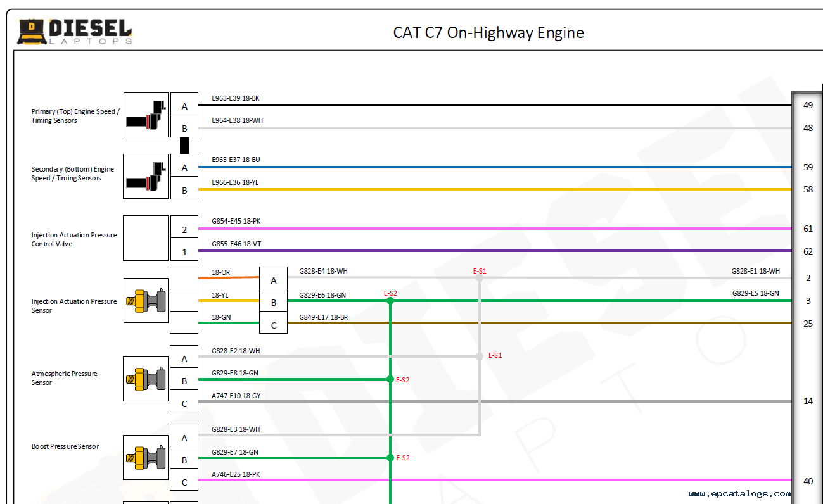
Task: Click wire label G829-E5 18-GN
Action: point(756,293)
